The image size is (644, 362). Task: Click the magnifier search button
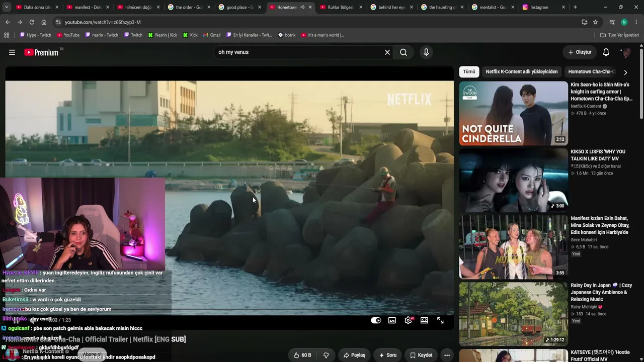tap(404, 52)
